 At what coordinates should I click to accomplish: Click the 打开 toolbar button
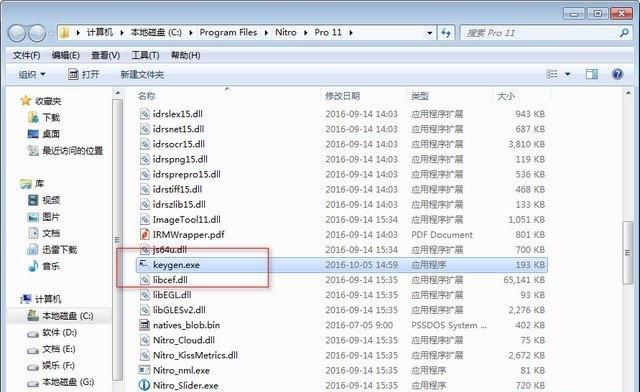[x=84, y=74]
